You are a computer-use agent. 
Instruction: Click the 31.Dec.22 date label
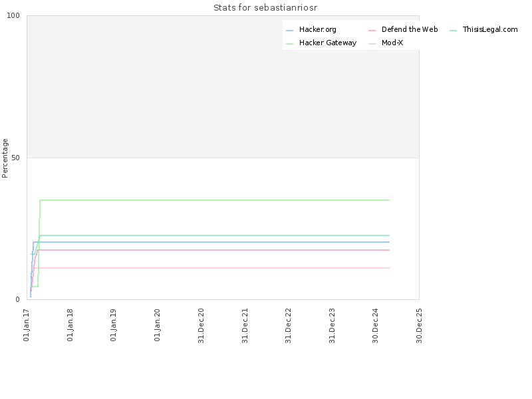click(x=288, y=325)
